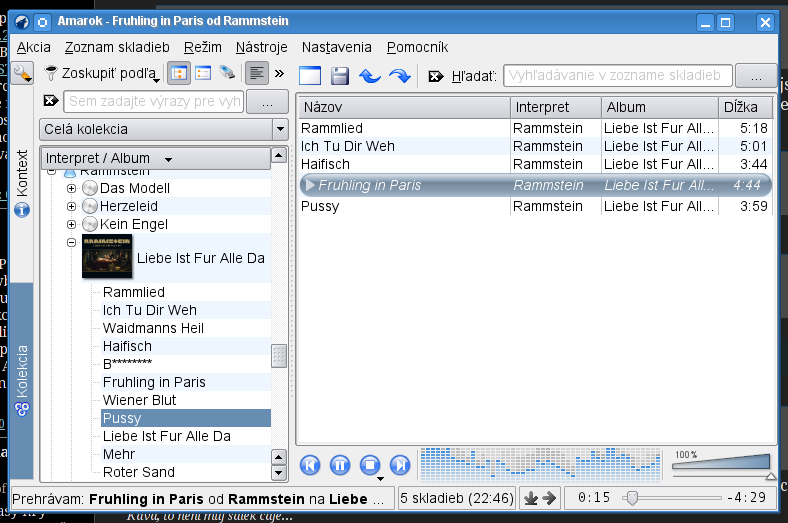Select playing track Fruhling in Paris row

[535, 185]
